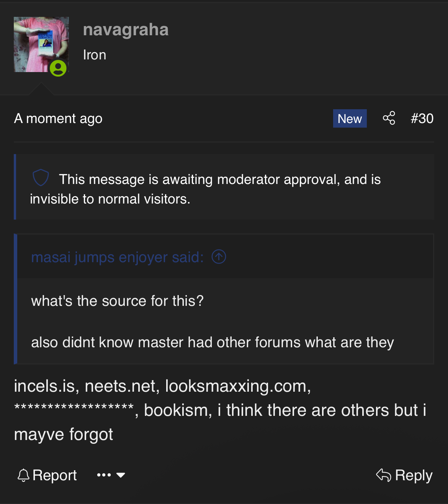Open the navagraha username profile link
This screenshot has height=504, width=448.
point(126,30)
